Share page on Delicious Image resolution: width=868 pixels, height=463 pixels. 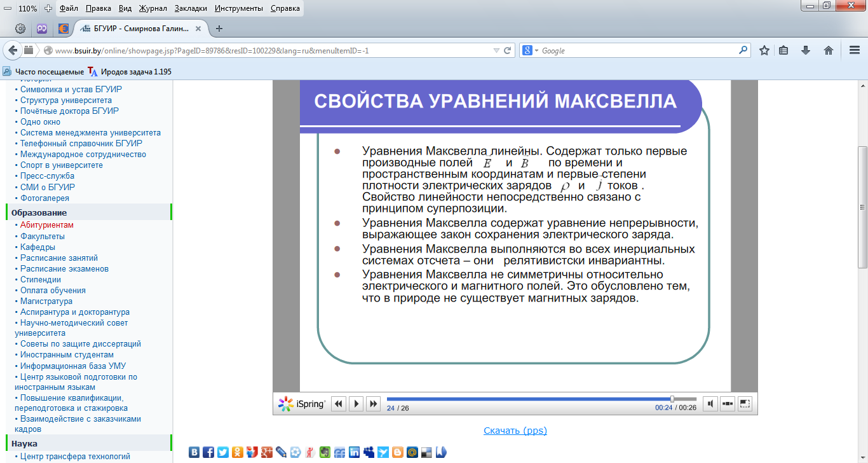pos(426,452)
